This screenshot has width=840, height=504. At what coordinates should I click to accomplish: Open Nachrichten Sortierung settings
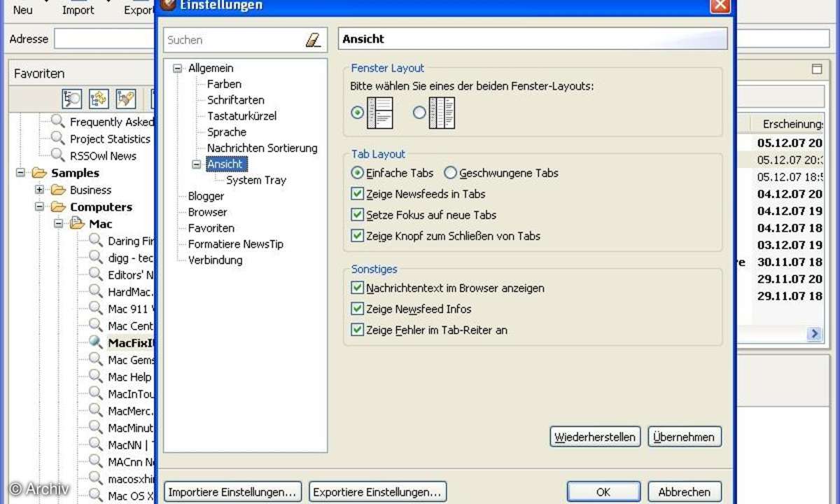[262, 148]
